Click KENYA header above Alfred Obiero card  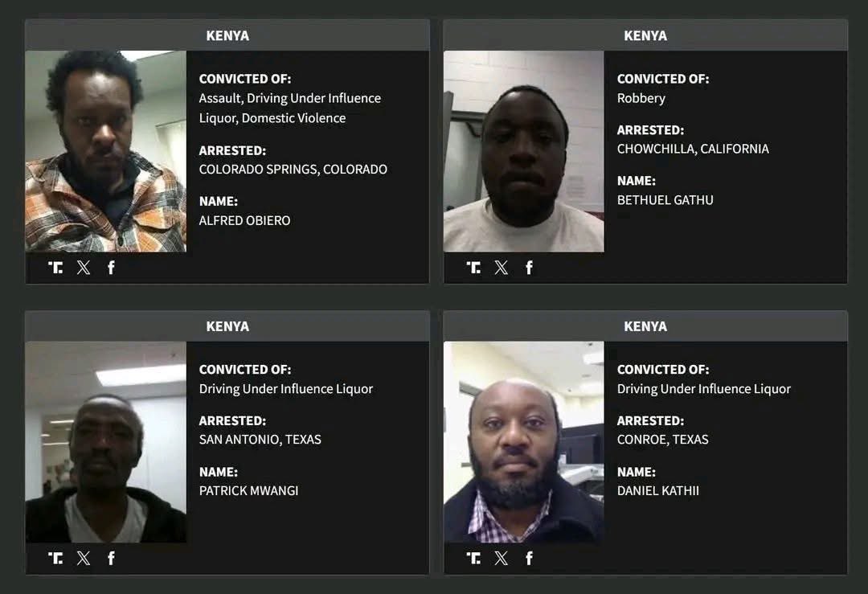(227, 35)
